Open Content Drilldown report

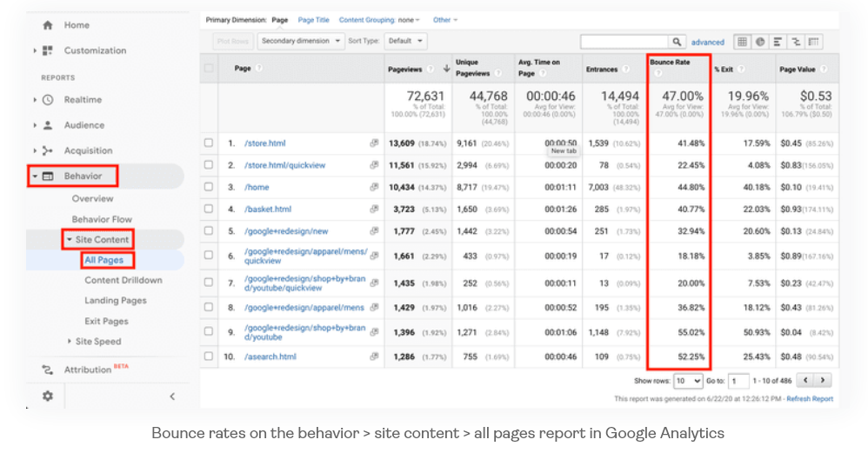(124, 280)
